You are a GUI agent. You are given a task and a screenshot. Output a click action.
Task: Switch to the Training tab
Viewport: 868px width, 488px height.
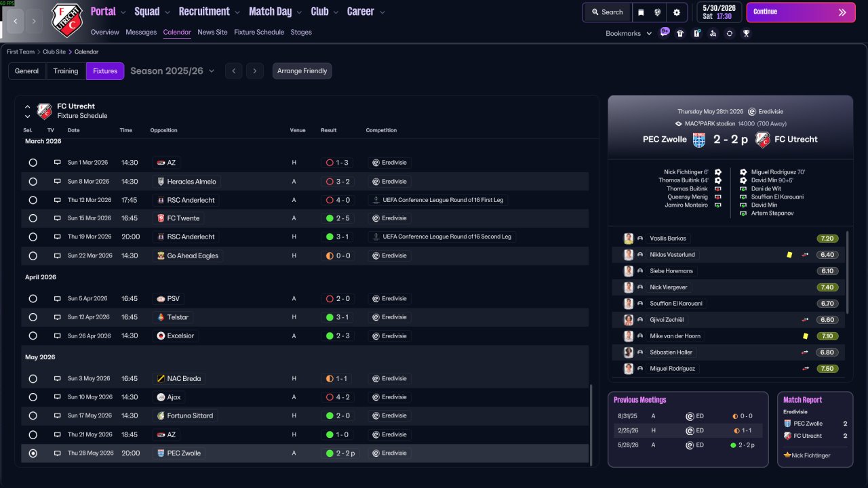tap(66, 71)
